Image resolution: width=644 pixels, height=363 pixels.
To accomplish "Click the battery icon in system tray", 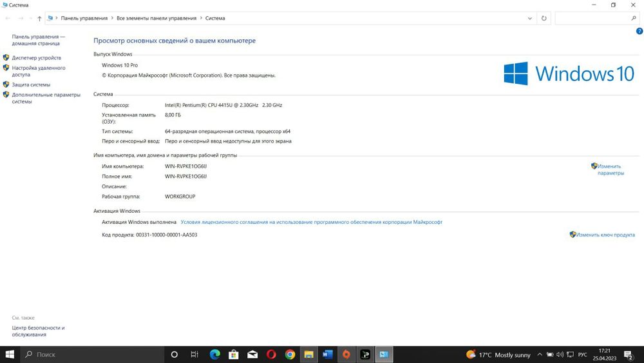I will [x=549, y=355].
